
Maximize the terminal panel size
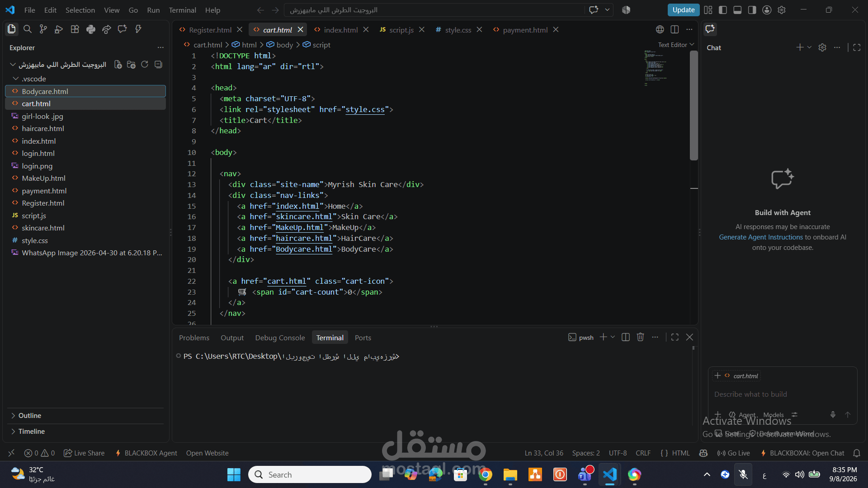[x=675, y=337]
